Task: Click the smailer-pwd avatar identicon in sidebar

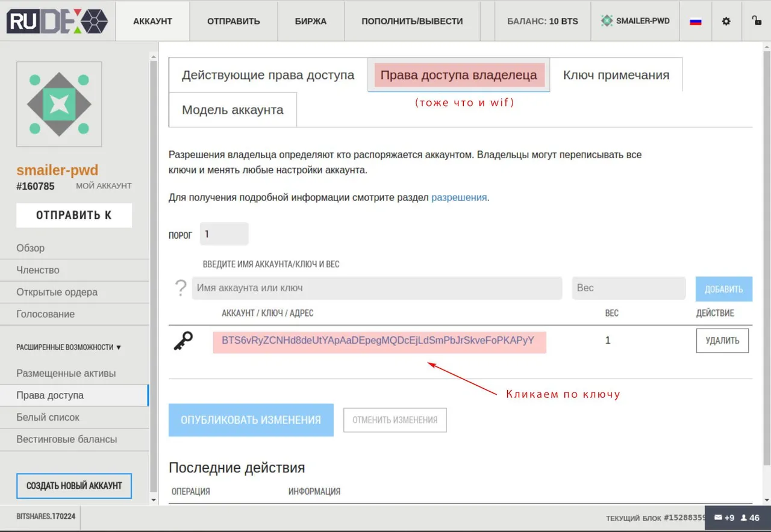Action: point(59,104)
